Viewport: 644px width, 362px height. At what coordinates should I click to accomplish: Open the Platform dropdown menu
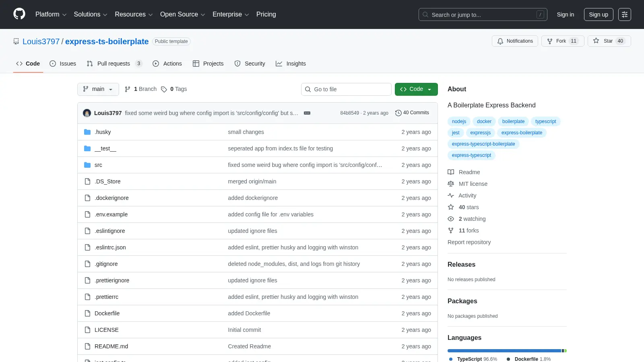pos(51,14)
